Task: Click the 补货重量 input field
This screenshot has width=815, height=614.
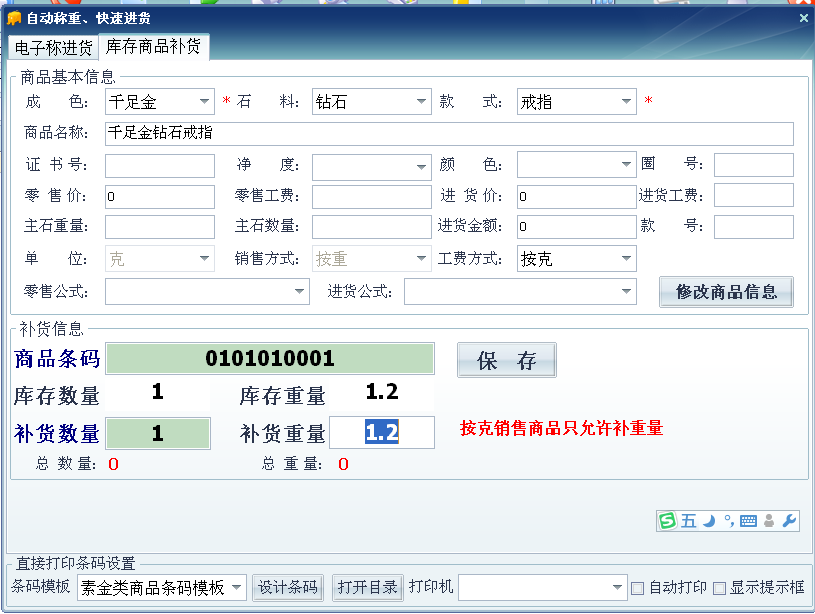Action: coord(382,432)
